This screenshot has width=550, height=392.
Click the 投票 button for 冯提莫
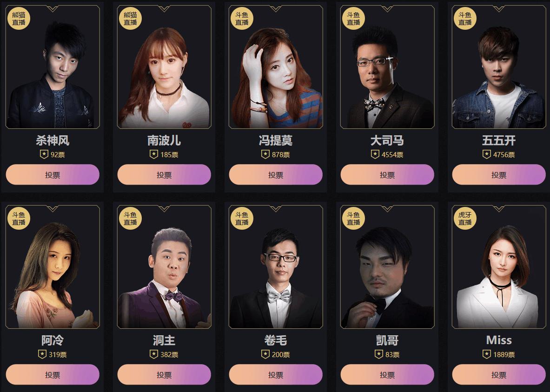click(276, 174)
